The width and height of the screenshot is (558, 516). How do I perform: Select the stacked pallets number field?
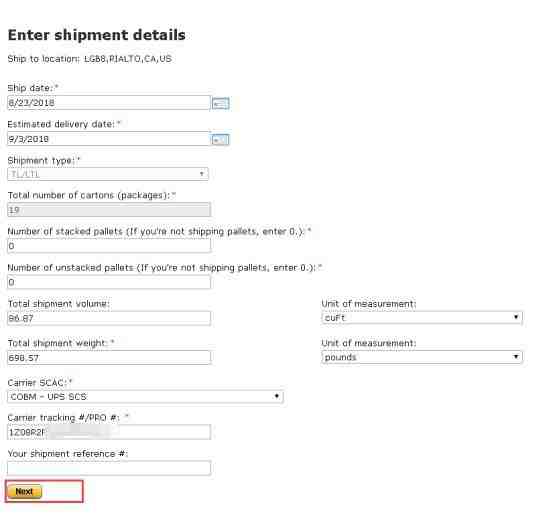tap(109, 246)
